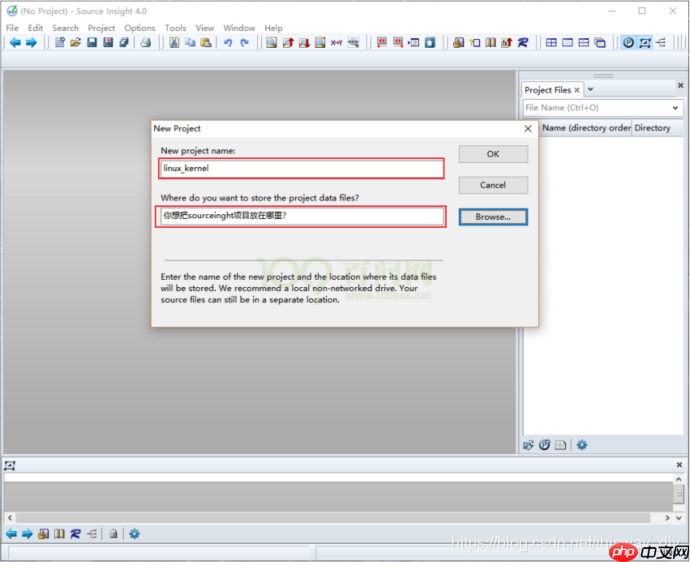
Task: Cascade windows icon in toolbar
Action: (x=600, y=43)
